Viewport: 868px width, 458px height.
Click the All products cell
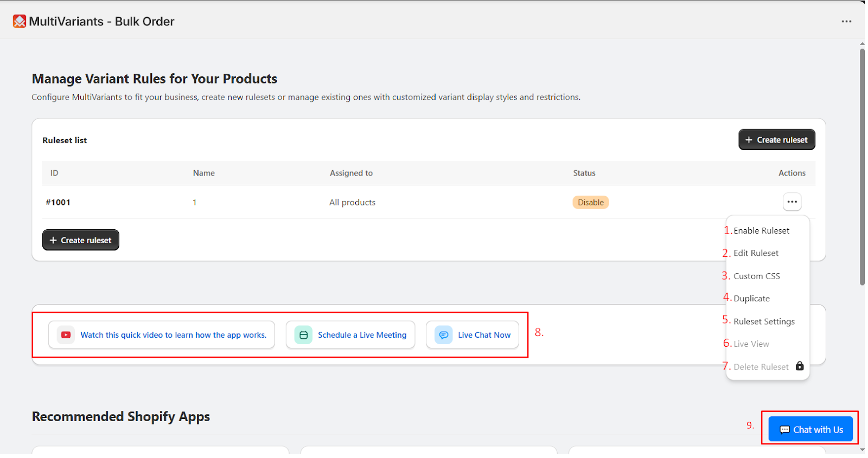tap(352, 202)
